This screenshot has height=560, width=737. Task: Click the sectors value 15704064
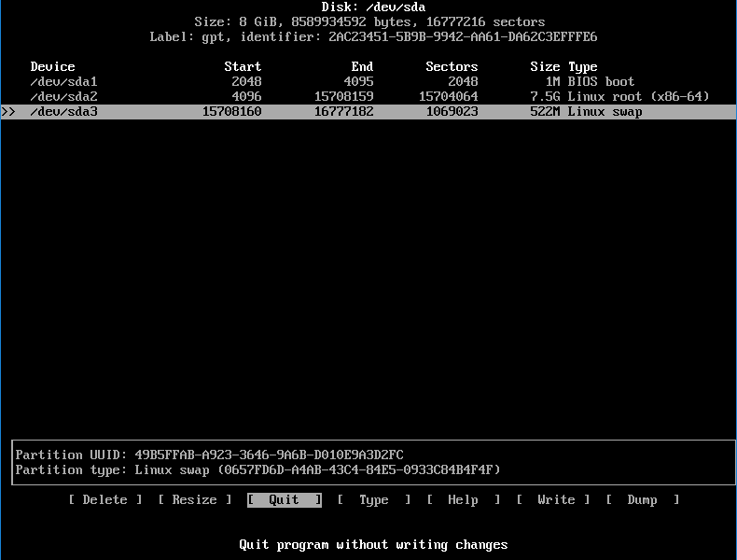(x=449, y=96)
